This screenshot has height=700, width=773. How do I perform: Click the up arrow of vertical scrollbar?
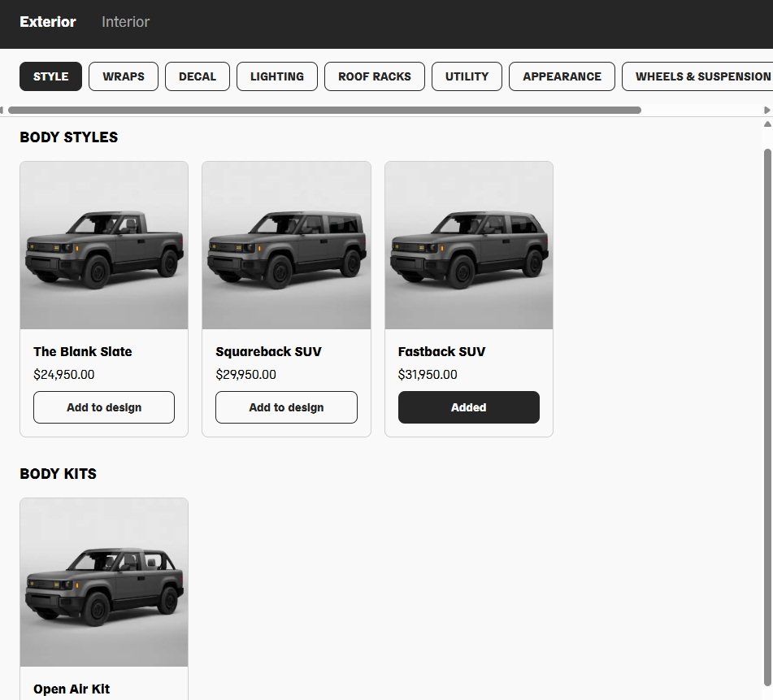tap(767, 124)
